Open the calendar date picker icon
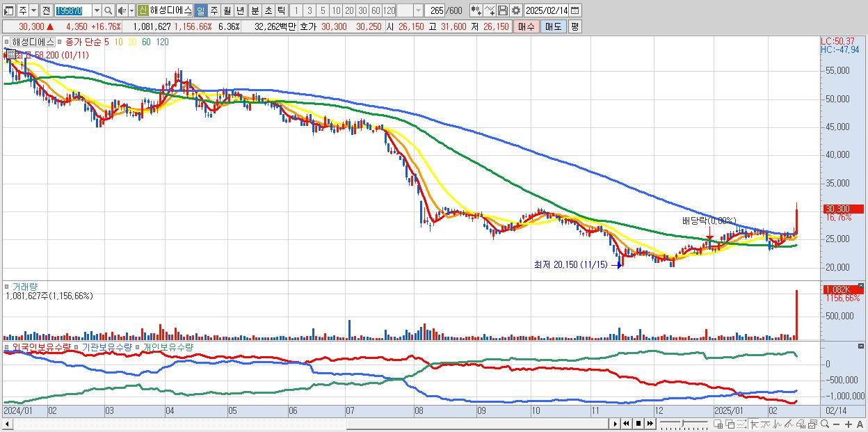This screenshot has height=432, width=868. [575, 10]
